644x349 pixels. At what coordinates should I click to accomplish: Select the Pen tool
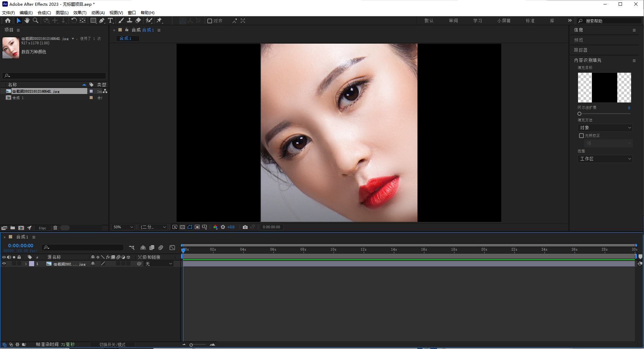pyautogui.click(x=102, y=21)
